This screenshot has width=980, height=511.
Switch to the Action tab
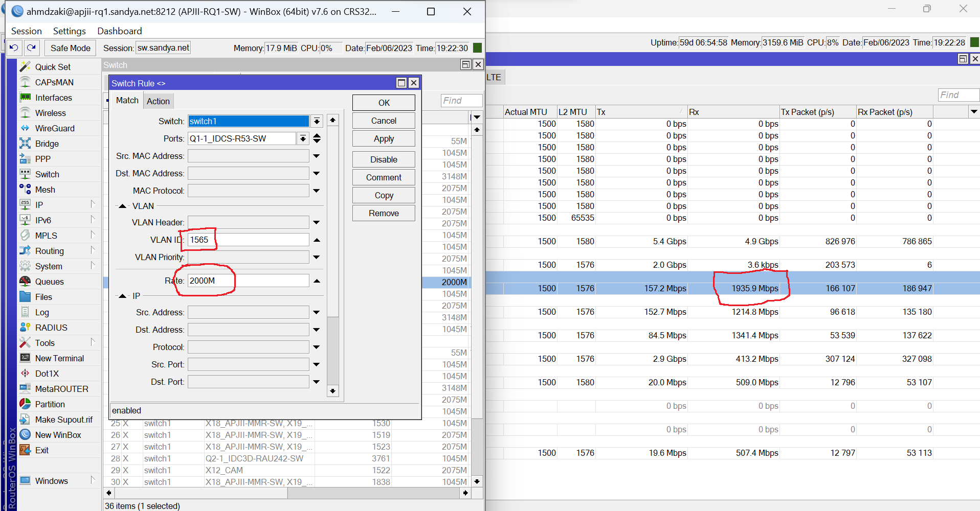click(x=158, y=101)
